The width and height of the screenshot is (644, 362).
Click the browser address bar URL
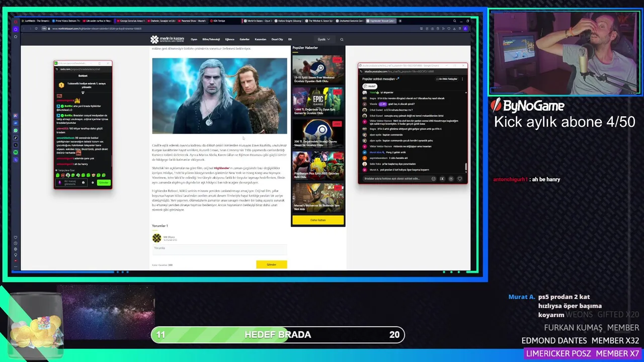[97, 29]
